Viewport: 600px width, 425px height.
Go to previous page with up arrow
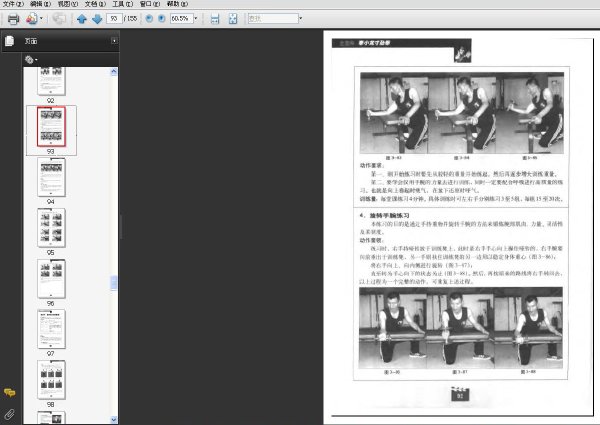[x=82, y=19]
